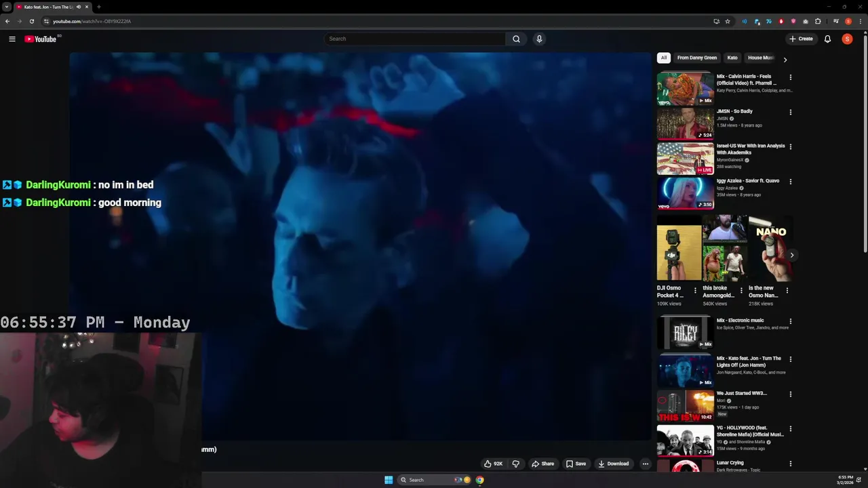Image resolution: width=868 pixels, height=488 pixels.
Task: Share the video
Action: click(x=542, y=464)
